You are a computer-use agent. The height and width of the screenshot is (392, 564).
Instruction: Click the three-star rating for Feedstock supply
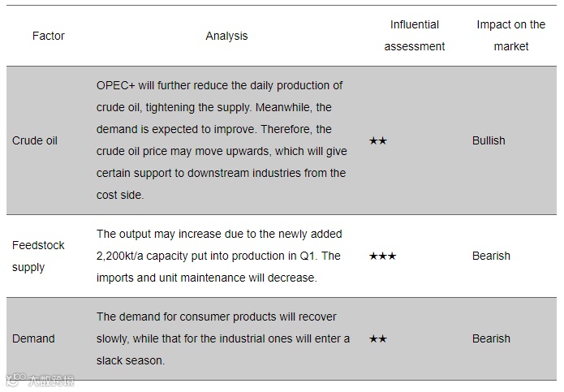(x=382, y=256)
